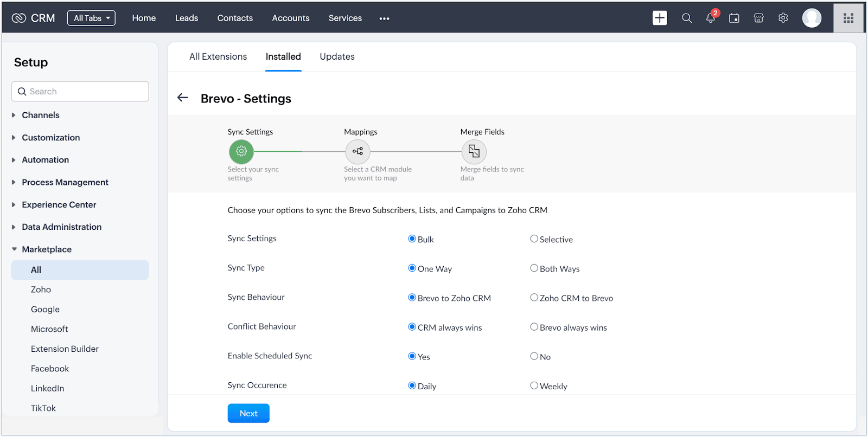The width and height of the screenshot is (868, 437).
Task: Open the quick create plus icon
Action: pos(660,18)
